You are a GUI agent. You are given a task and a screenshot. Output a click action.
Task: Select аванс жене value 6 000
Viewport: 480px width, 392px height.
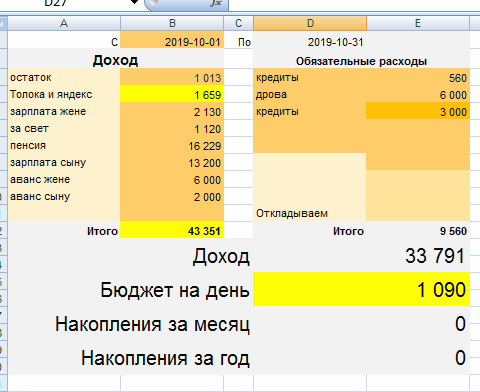(172, 179)
